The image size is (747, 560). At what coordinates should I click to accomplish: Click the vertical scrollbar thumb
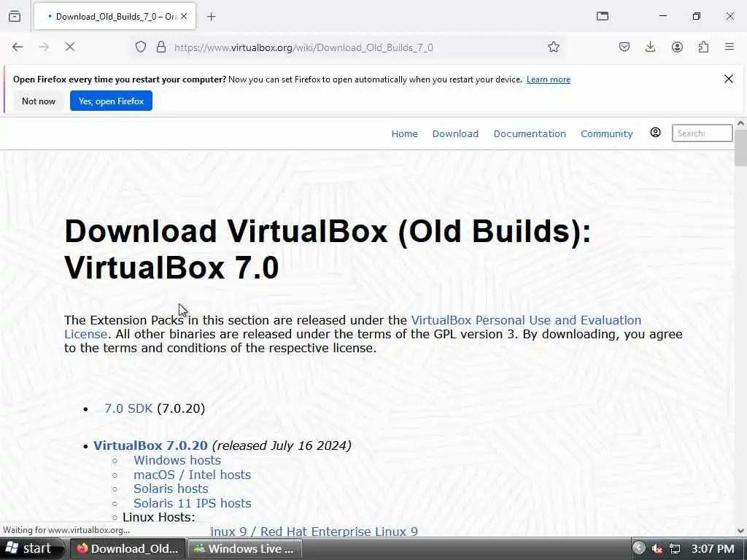coord(740,148)
